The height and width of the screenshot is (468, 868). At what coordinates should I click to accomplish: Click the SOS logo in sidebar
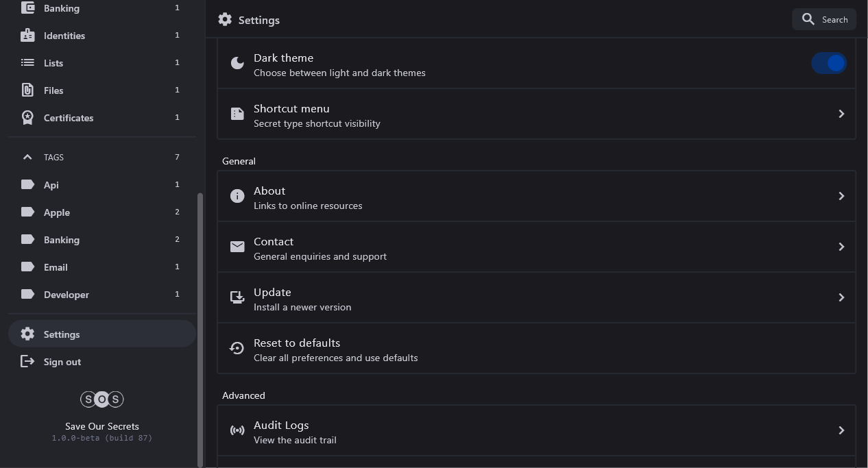point(102,399)
